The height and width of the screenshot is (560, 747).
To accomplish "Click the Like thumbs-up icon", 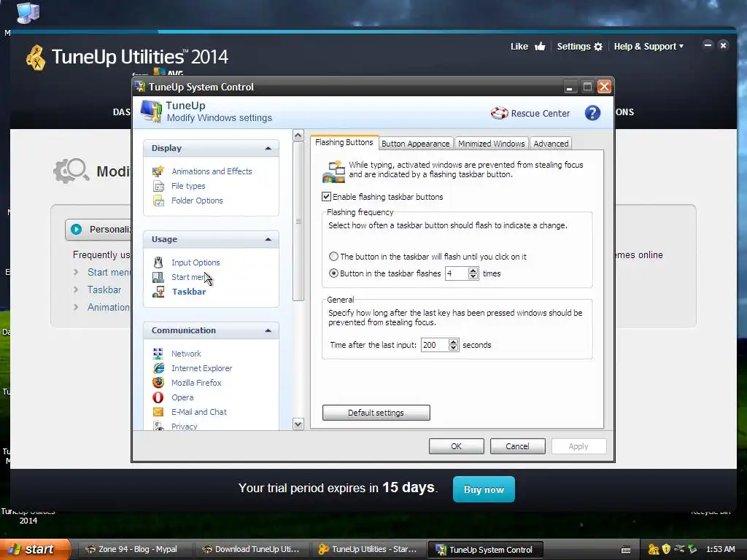I will tap(540, 46).
